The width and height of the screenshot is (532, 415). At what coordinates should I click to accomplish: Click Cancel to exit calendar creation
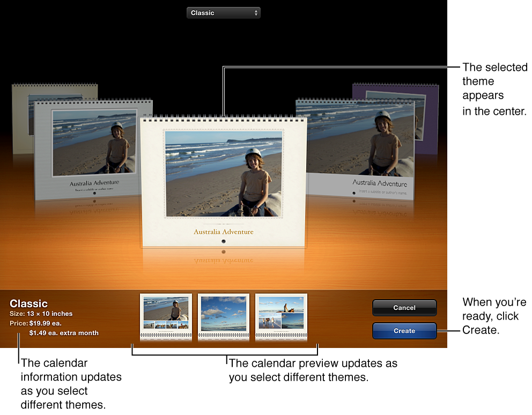point(404,308)
